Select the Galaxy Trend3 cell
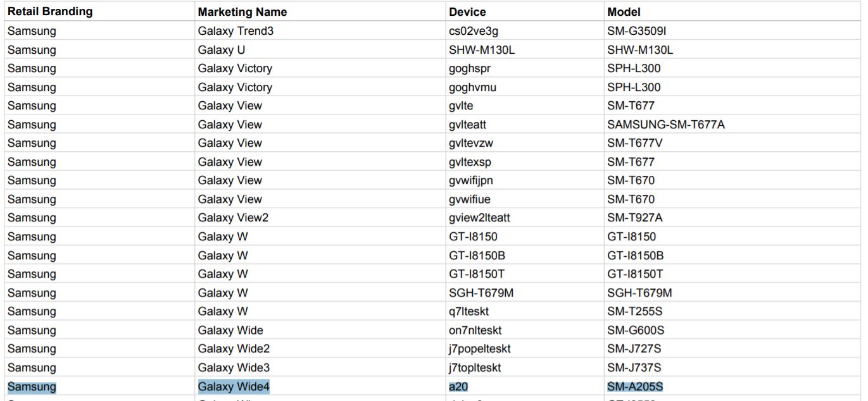 (x=236, y=31)
